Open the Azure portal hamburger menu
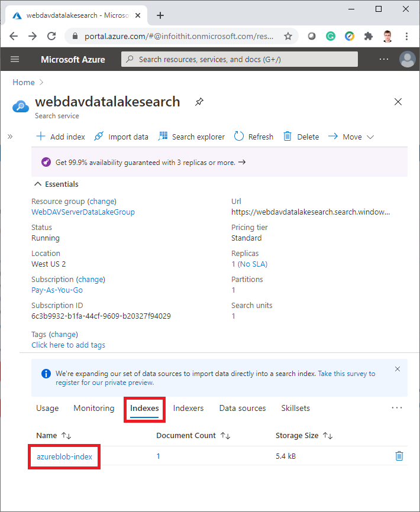The width and height of the screenshot is (420, 512). pos(15,59)
